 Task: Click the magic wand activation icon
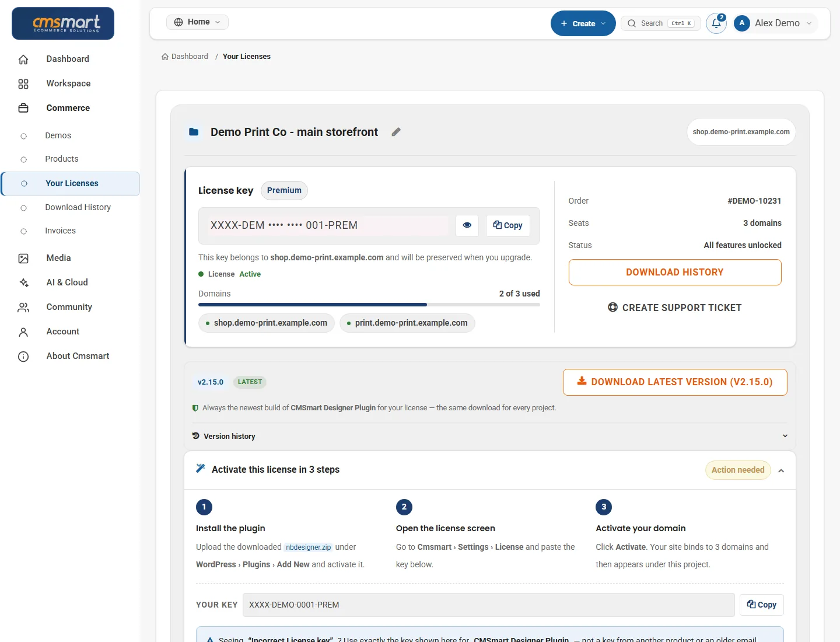201,469
